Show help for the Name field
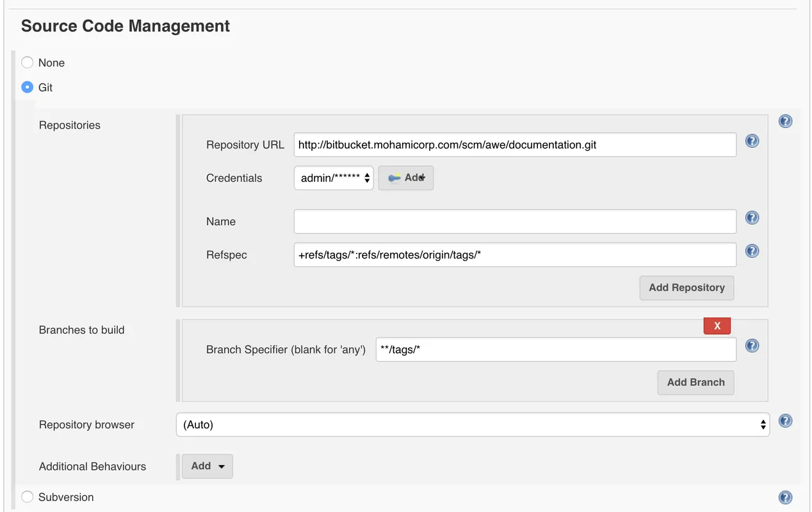This screenshot has width=812, height=512. coord(752,218)
